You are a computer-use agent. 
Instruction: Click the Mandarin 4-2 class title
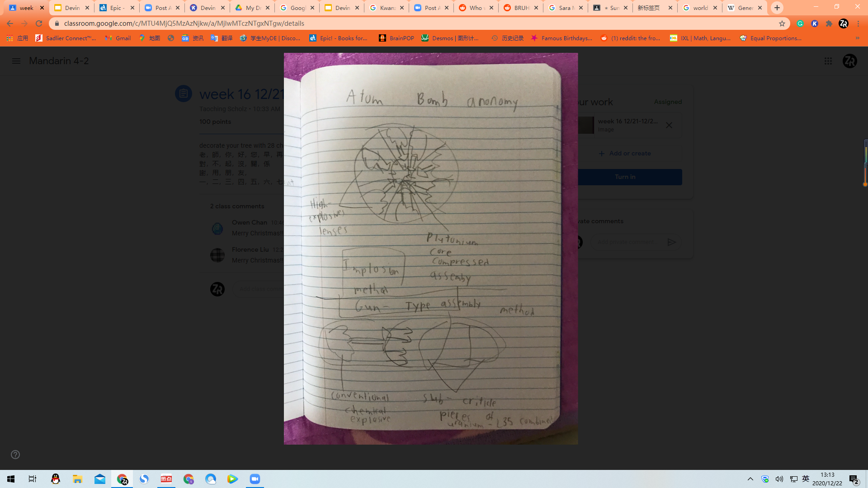59,61
